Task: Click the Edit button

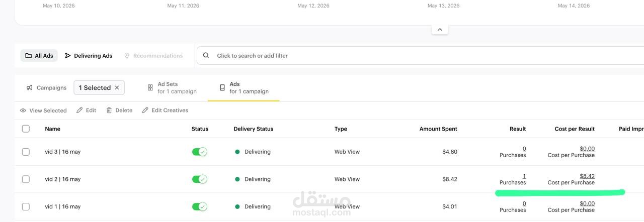Action: click(86, 110)
